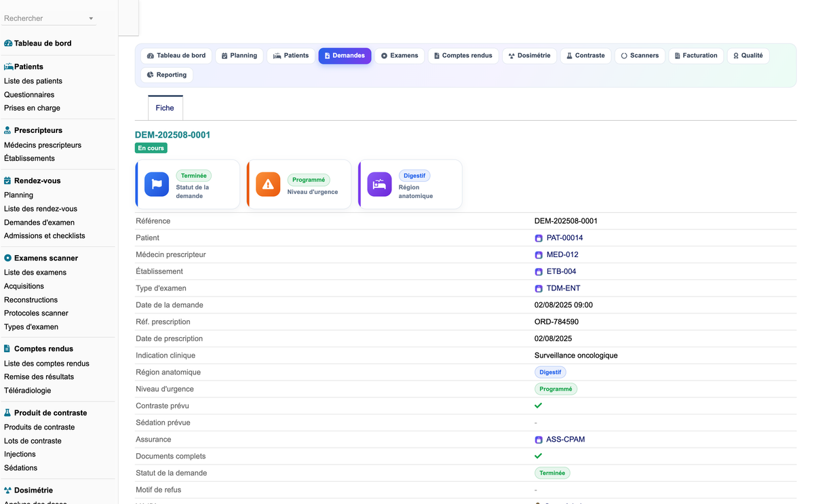
Task: Open Sédations in sidebar
Action: point(20,468)
